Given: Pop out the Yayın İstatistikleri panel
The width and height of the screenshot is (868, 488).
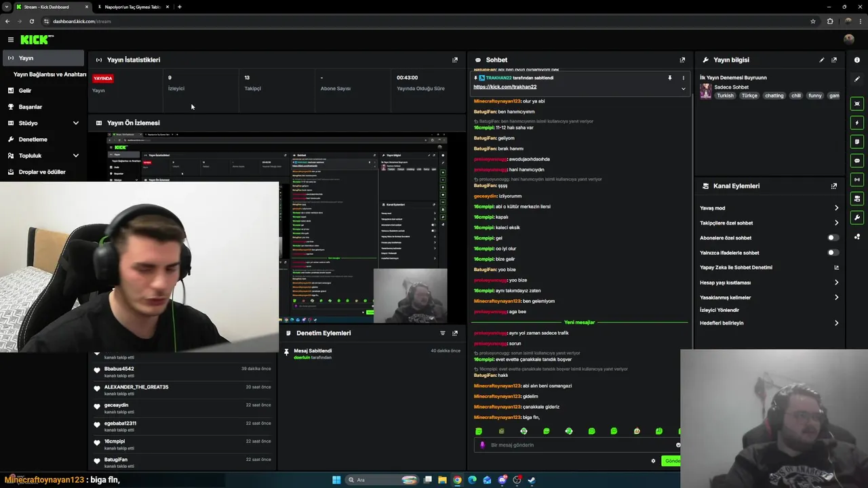Looking at the screenshot, I should pos(455,60).
